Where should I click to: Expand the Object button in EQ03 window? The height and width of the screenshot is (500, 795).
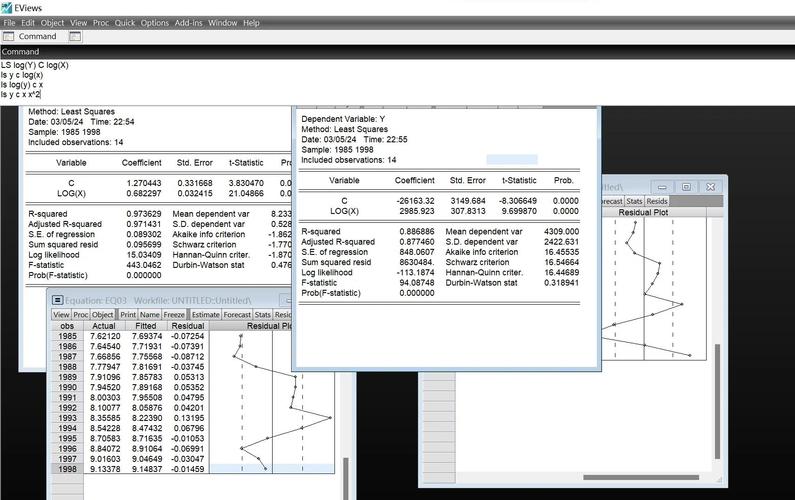coord(104,314)
